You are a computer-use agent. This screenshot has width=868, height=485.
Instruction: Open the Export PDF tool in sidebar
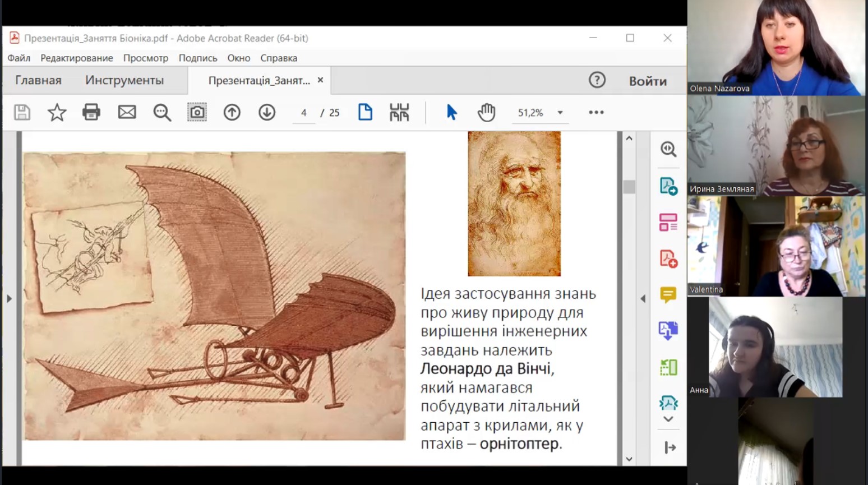[668, 186]
